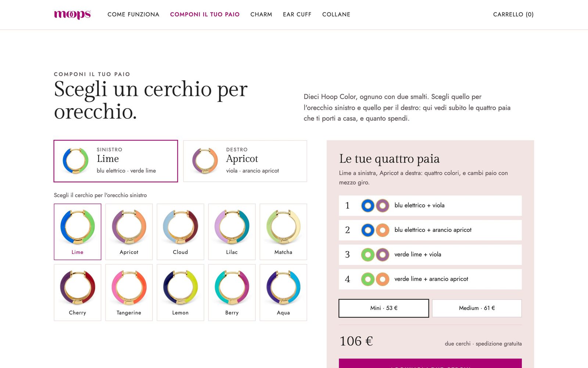
Task: Choose the Apricot hoop
Action: 129,232
